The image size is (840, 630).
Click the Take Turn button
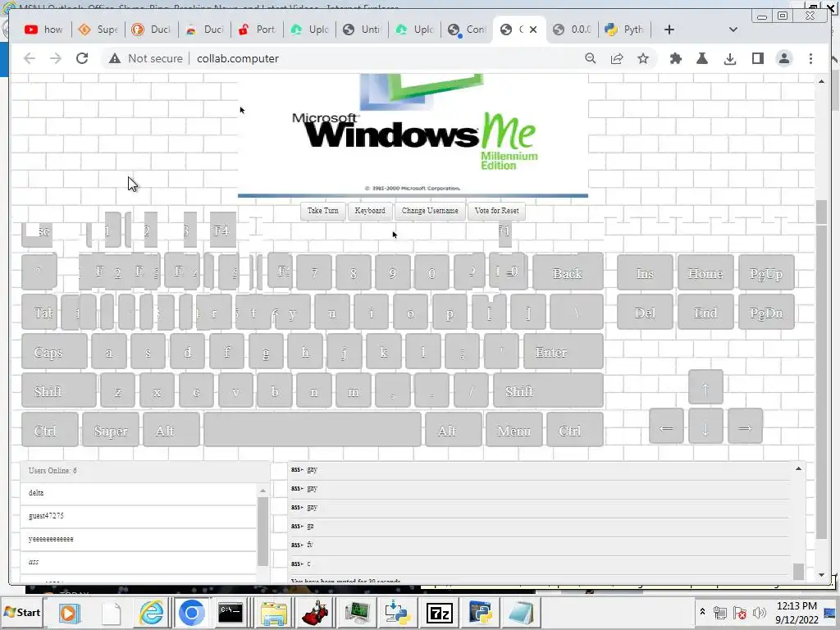click(323, 211)
